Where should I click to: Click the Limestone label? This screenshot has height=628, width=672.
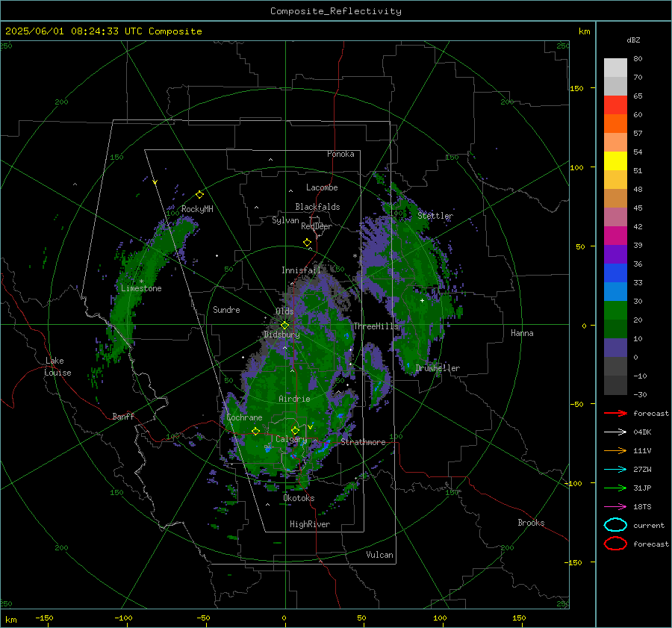pos(141,288)
